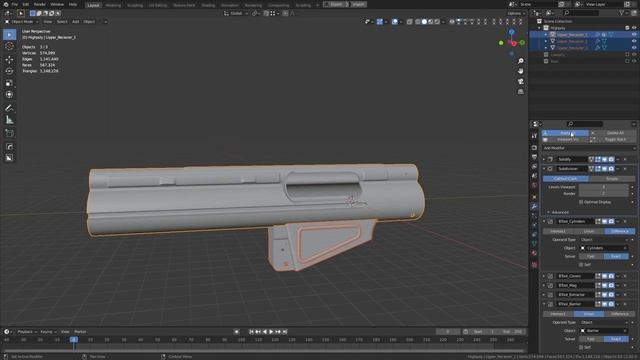The width and height of the screenshot is (640, 360).
Task: Select the Cursor tool in the toolbar
Action: (9, 47)
